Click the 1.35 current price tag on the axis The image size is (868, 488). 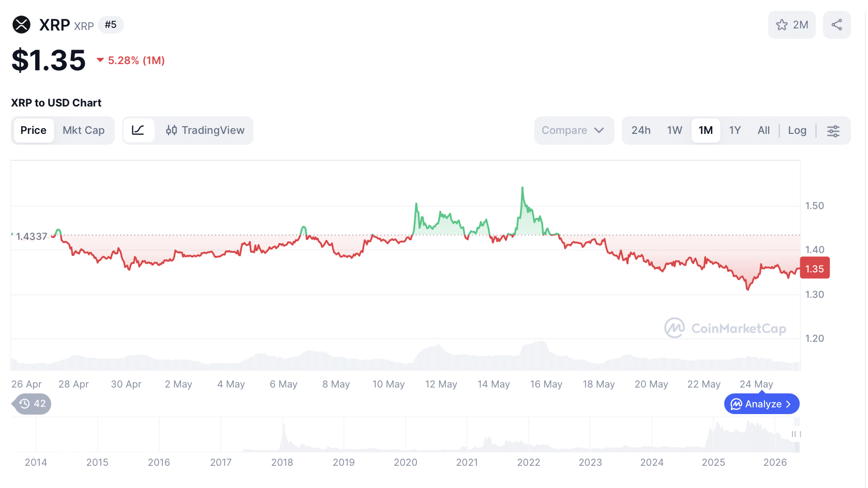pyautogui.click(x=815, y=268)
